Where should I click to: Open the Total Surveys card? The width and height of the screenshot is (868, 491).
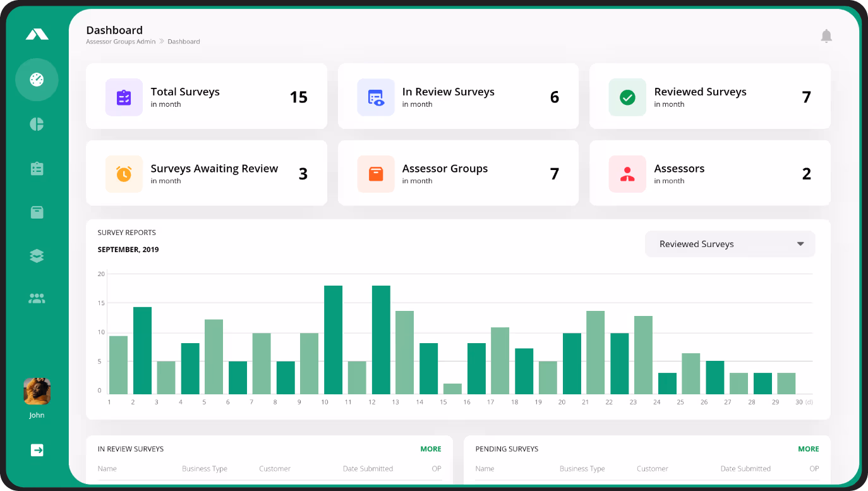pos(206,97)
